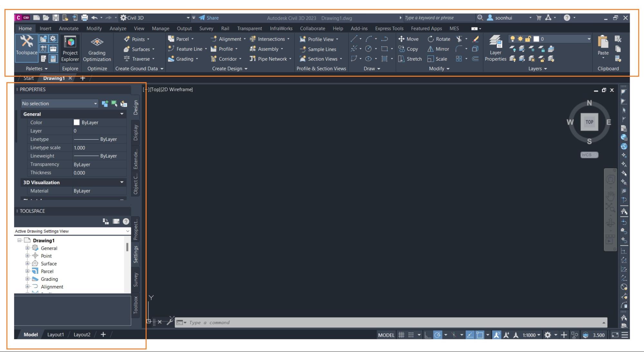The image size is (644, 352).
Task: Click the Share button
Action: 209,18
